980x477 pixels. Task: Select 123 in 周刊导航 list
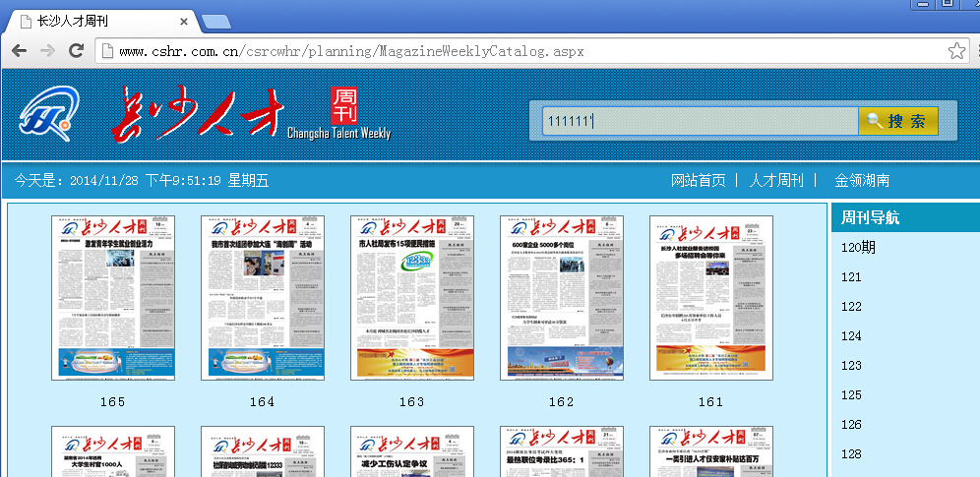[851, 365]
